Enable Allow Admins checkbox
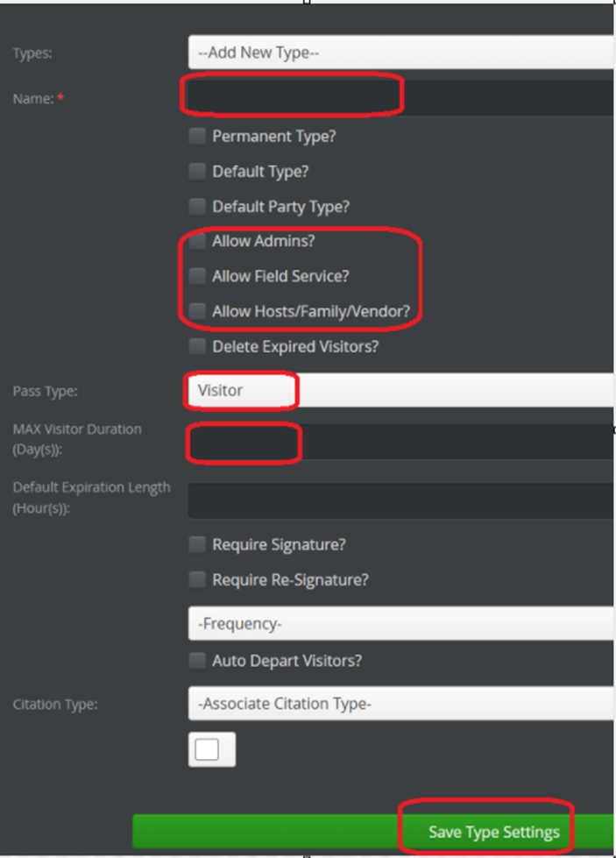Image resolution: width=616 pixels, height=858 pixels. point(197,241)
